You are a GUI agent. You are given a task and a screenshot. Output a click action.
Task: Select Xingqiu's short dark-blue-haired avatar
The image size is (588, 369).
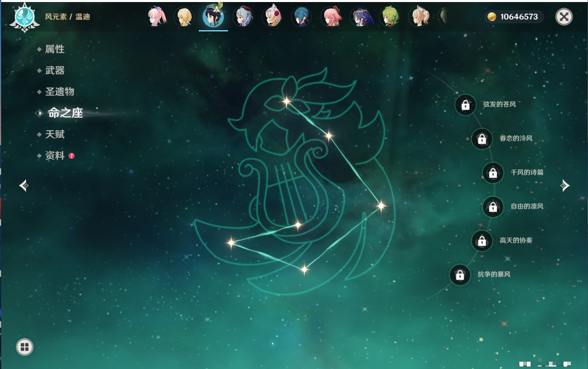(x=302, y=17)
